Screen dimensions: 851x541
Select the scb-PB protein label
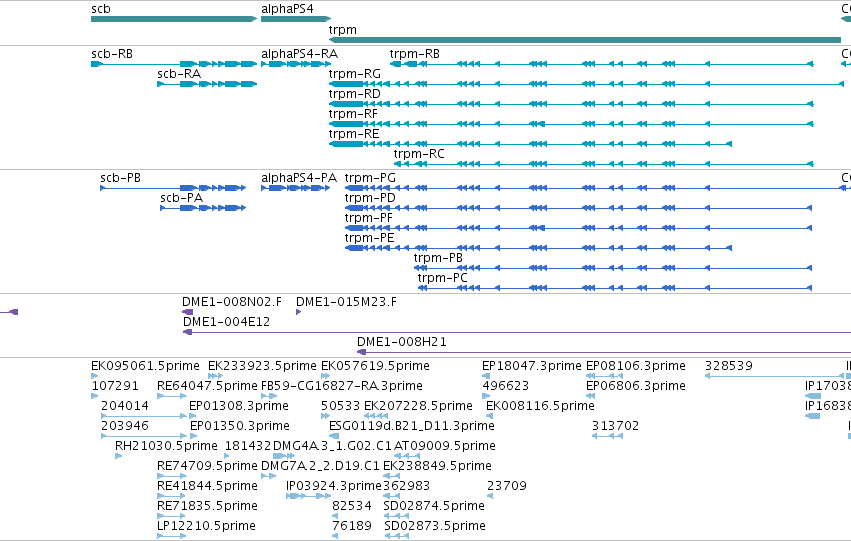(120, 178)
